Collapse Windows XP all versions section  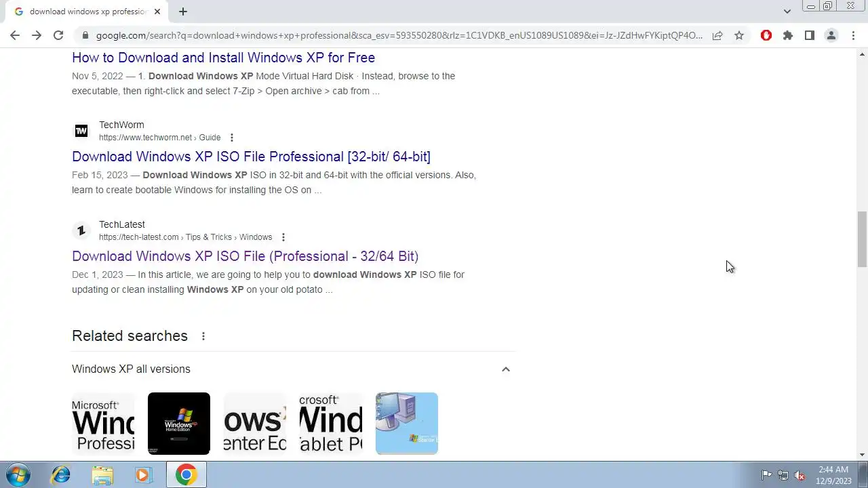click(x=506, y=369)
